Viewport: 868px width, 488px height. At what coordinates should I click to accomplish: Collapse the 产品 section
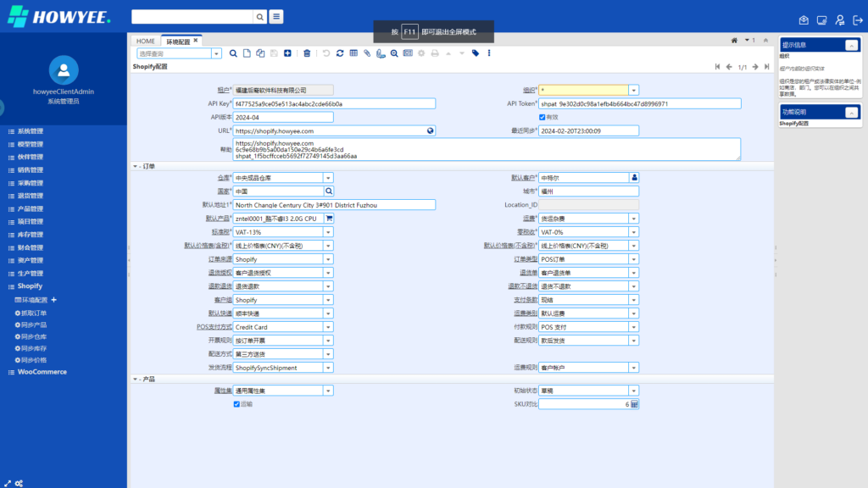point(136,380)
